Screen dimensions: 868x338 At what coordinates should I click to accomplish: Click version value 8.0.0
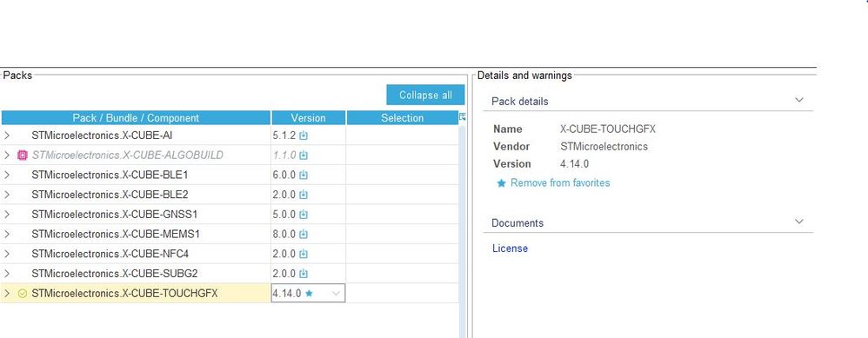point(284,235)
